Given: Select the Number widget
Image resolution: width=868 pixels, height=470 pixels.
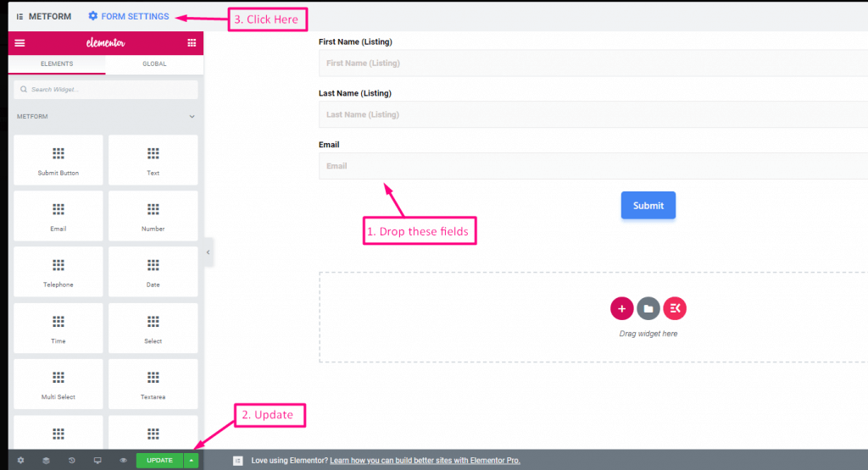Looking at the screenshot, I should (153, 216).
